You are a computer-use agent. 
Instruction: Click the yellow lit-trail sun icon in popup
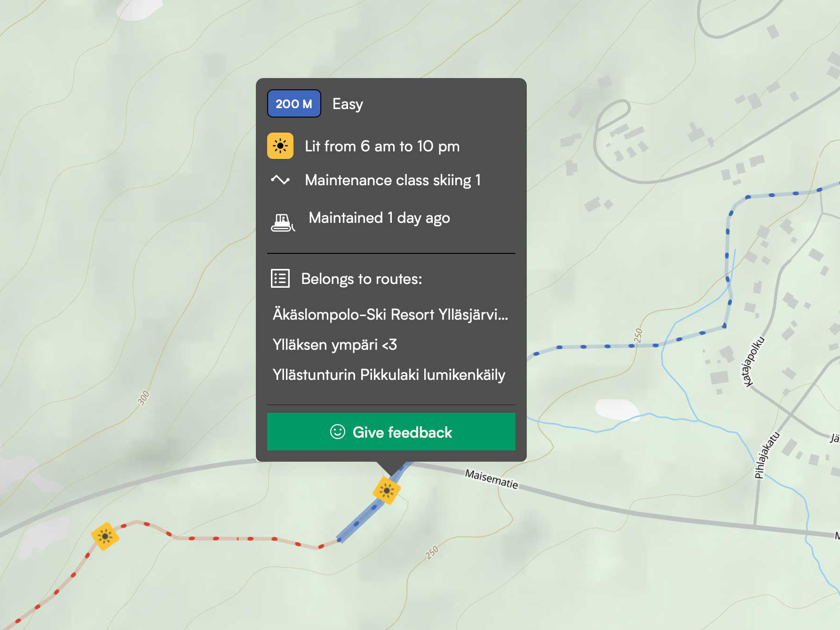point(280,146)
